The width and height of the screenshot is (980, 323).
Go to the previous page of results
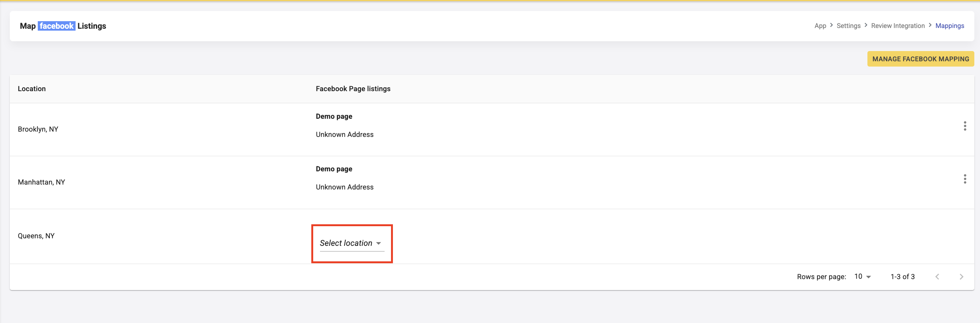tap(937, 277)
